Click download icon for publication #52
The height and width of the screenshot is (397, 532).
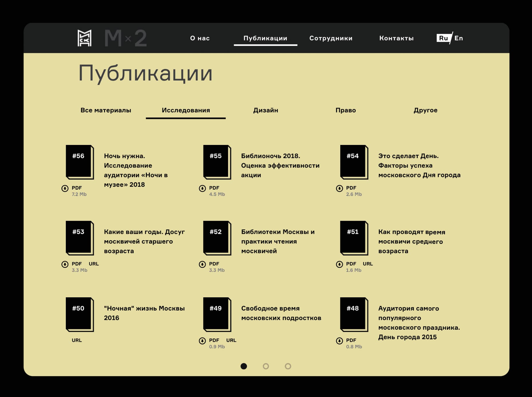pos(202,264)
